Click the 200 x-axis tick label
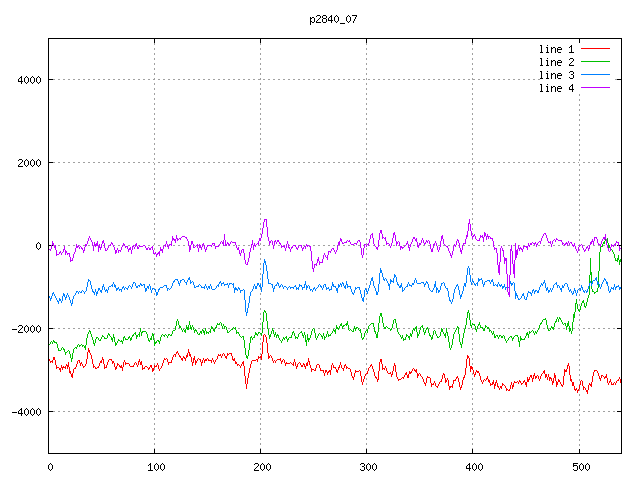Screen dimensions: 640x480 (x=261, y=466)
